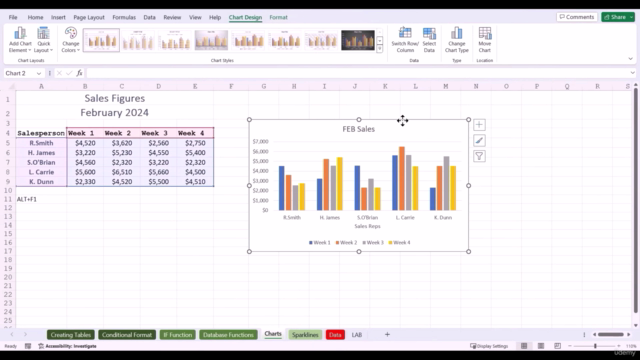This screenshot has width=640, height=360.
Task: Expand the formula bar chevron
Action: pos(632,73)
